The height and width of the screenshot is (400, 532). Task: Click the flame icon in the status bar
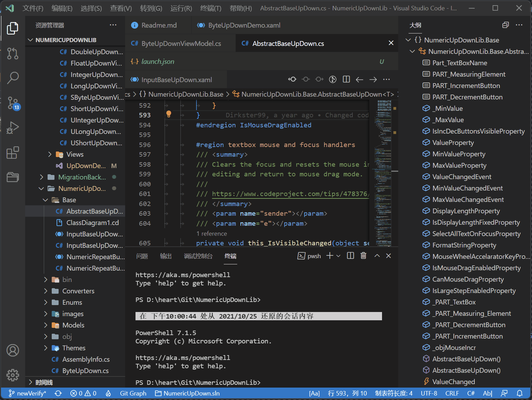coord(108,393)
